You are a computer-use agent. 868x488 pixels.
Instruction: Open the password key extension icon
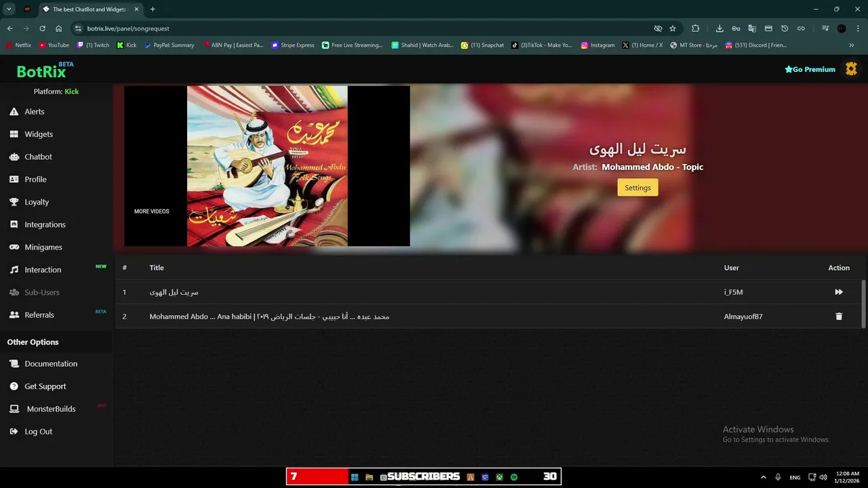(736, 28)
